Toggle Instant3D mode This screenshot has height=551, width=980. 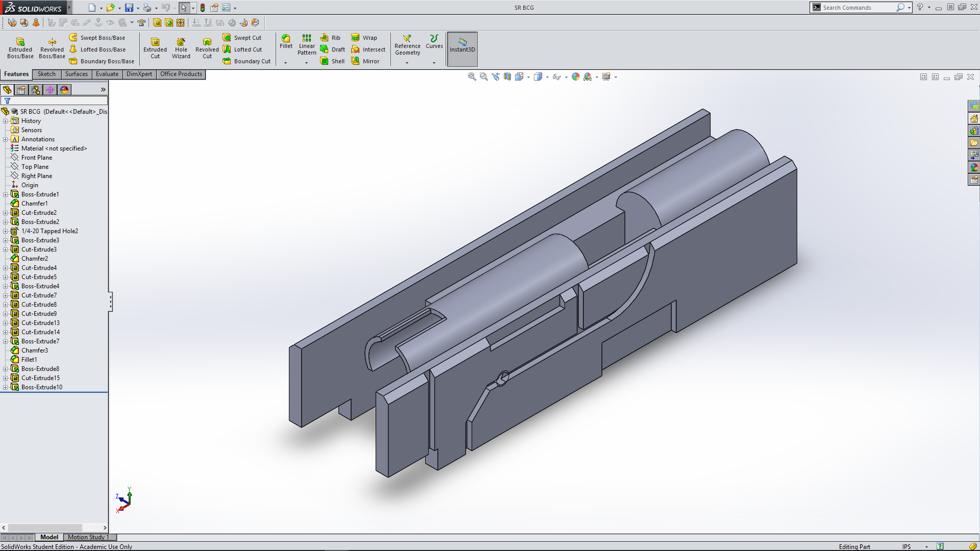(x=462, y=49)
